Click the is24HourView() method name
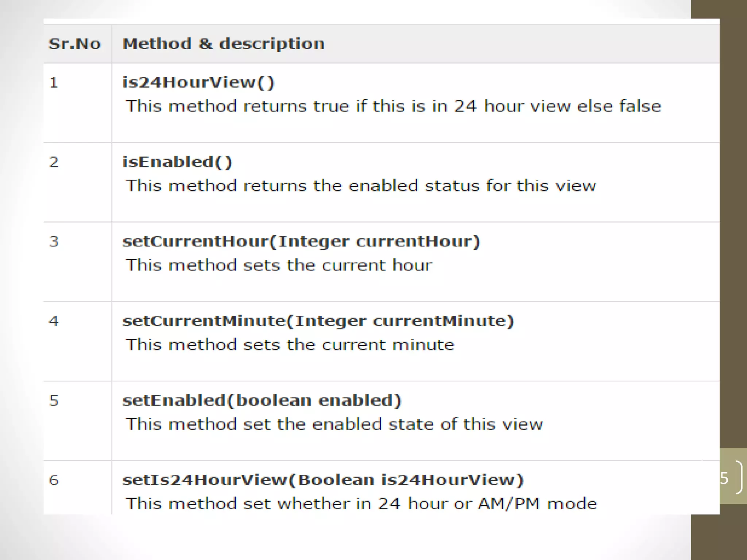747x560 pixels. 198,82
